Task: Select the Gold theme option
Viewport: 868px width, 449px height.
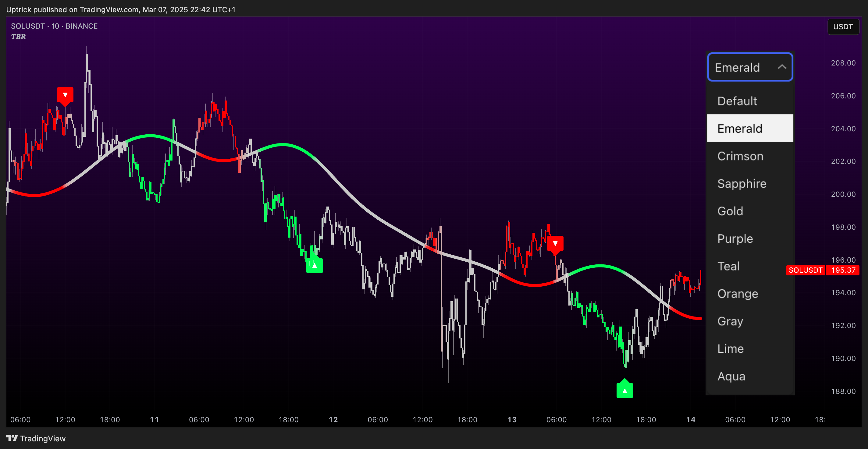Action: click(750, 211)
